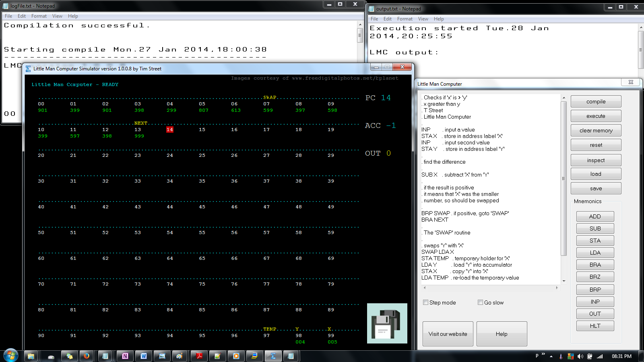Insert the LDA mnemonic
The image size is (644, 362).
pyautogui.click(x=595, y=253)
